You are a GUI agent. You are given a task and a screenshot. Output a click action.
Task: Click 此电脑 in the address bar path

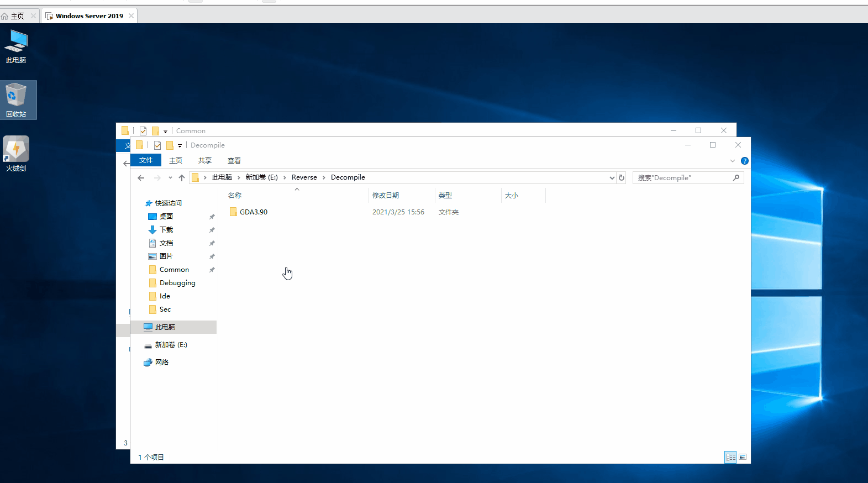point(222,178)
